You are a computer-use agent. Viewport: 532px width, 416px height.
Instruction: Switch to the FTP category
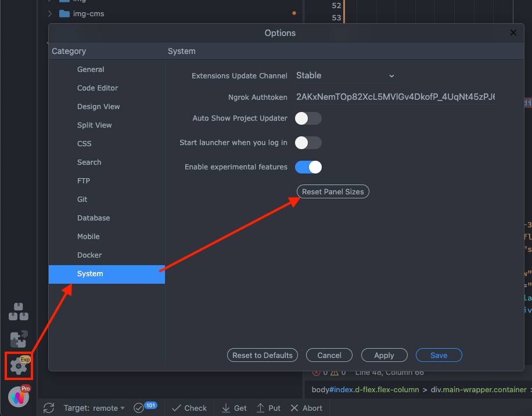click(x=84, y=180)
